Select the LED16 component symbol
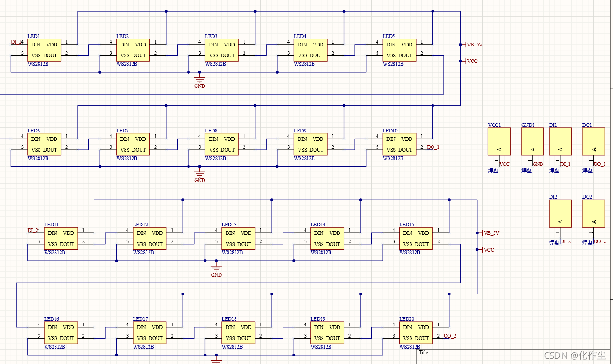 (61, 333)
